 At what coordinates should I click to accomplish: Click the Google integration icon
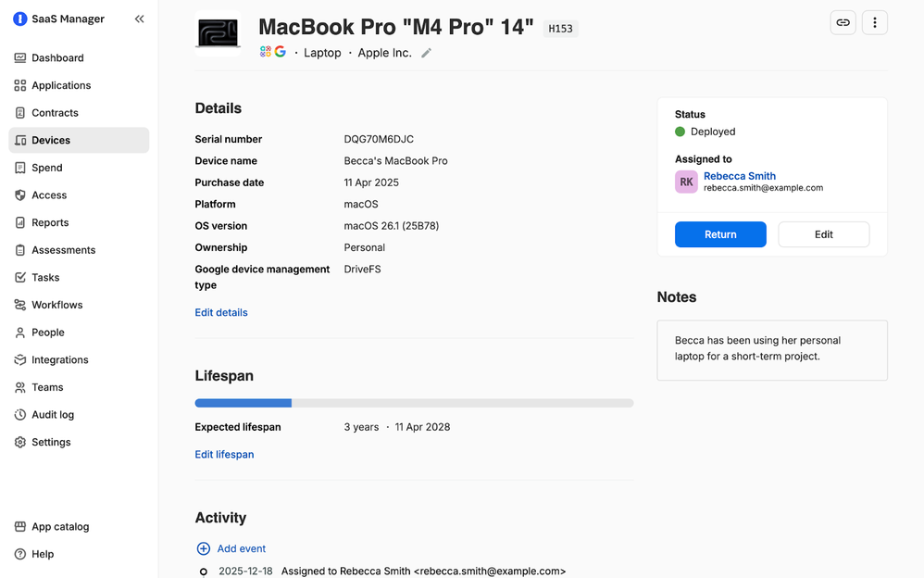tap(280, 53)
